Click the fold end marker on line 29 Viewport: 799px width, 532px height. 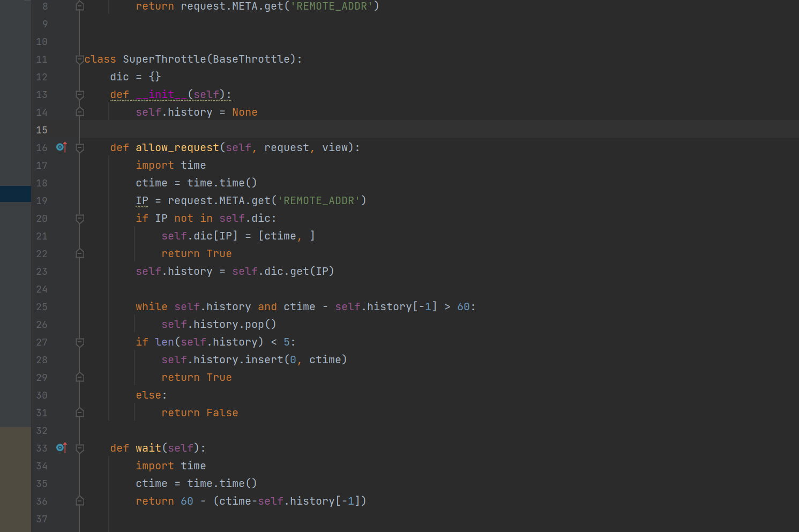coord(80,377)
